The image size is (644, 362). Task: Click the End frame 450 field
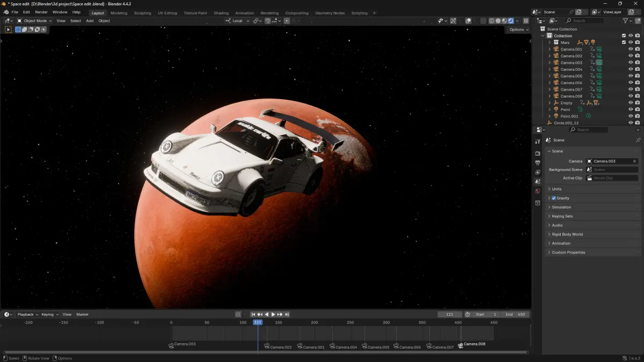coord(515,314)
